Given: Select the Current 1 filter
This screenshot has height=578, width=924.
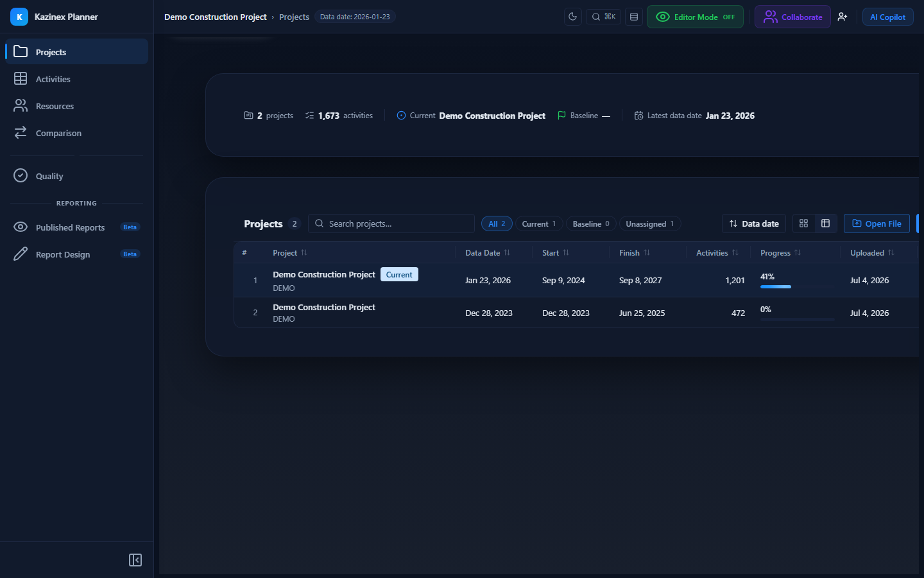Looking at the screenshot, I should tap(539, 223).
